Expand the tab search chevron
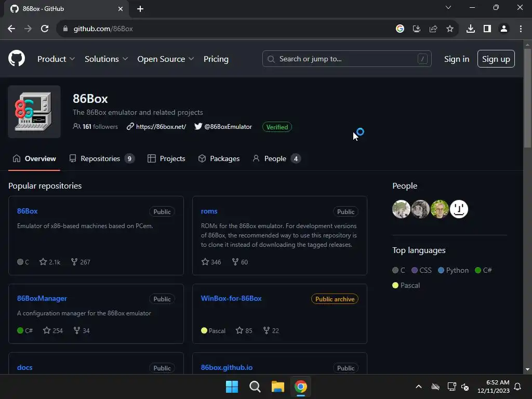The image size is (532, 399). click(448, 7)
